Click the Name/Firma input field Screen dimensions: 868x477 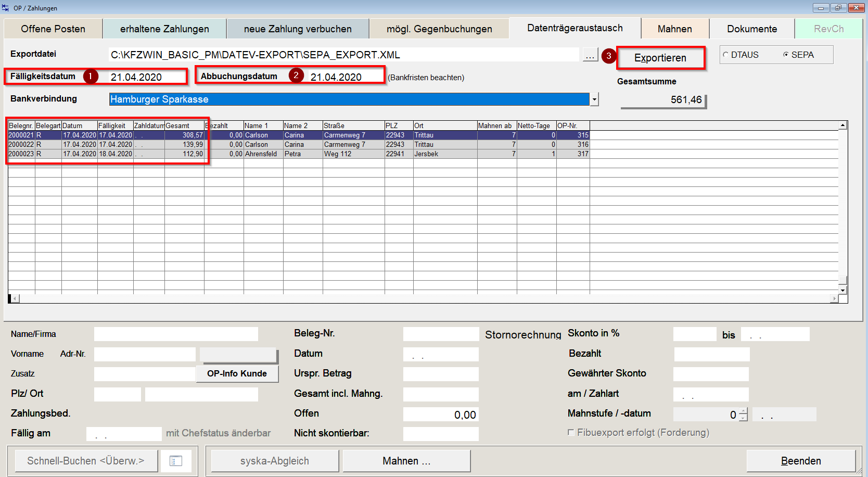tap(176, 334)
